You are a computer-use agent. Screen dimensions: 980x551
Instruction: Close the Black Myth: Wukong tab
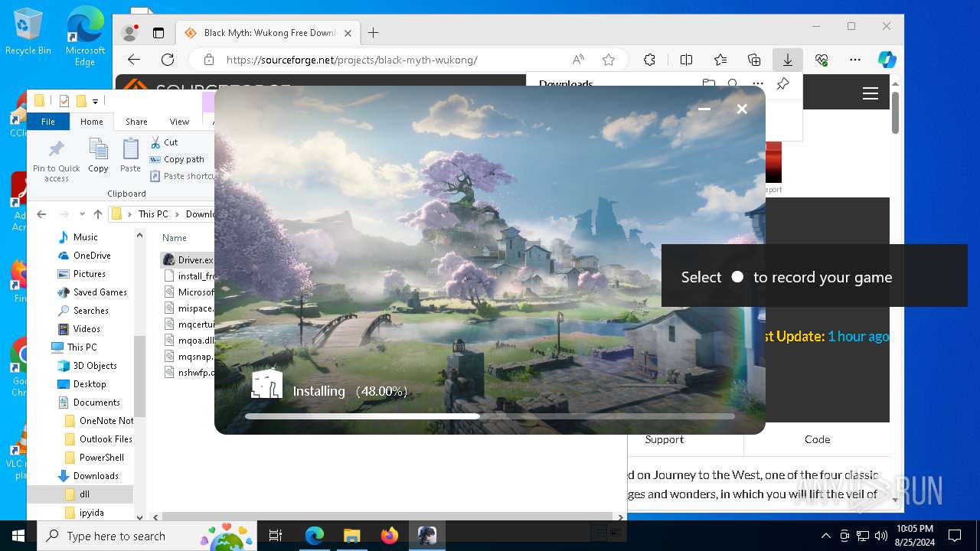[x=348, y=33]
